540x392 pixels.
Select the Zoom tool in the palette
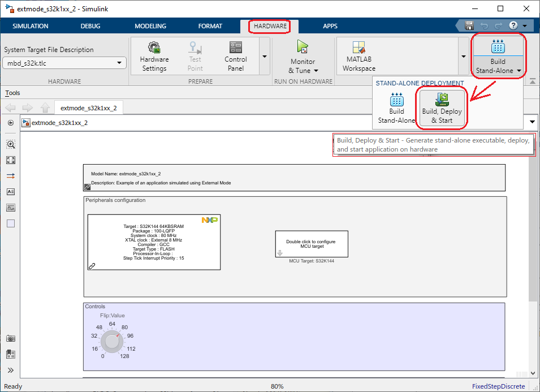click(10, 144)
